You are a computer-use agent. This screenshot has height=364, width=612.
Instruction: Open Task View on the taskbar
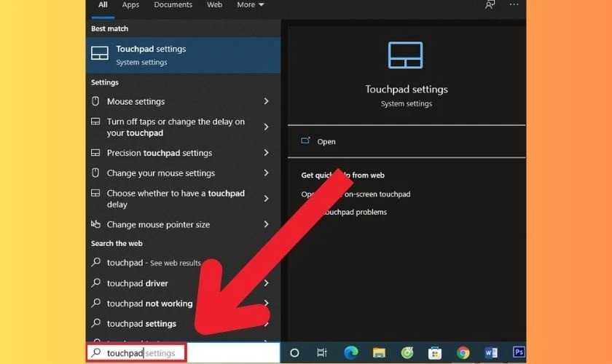tap(321, 353)
